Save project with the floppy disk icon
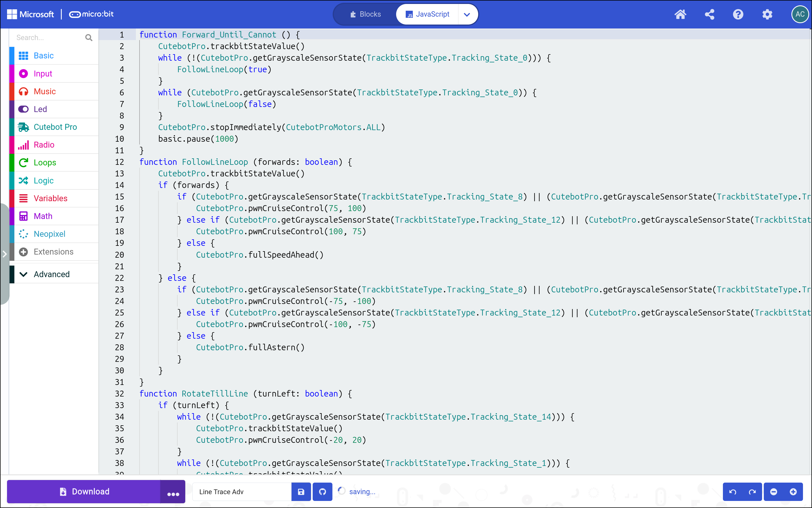Image resolution: width=812 pixels, height=508 pixels. pos(301,492)
